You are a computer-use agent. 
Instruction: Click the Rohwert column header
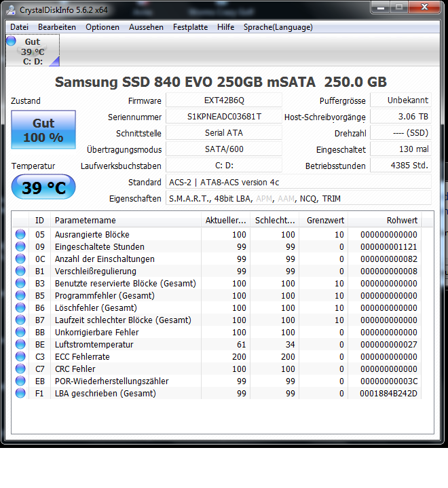point(385,221)
